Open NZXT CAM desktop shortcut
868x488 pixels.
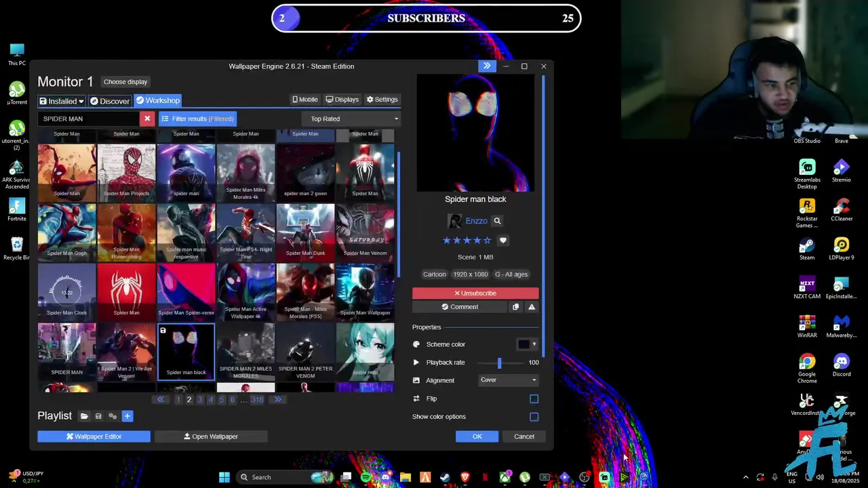807,288
